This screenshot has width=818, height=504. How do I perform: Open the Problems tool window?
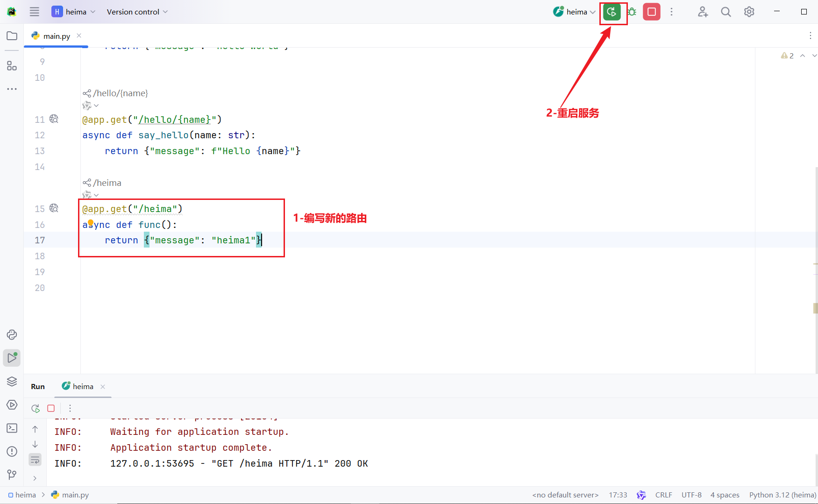12,451
